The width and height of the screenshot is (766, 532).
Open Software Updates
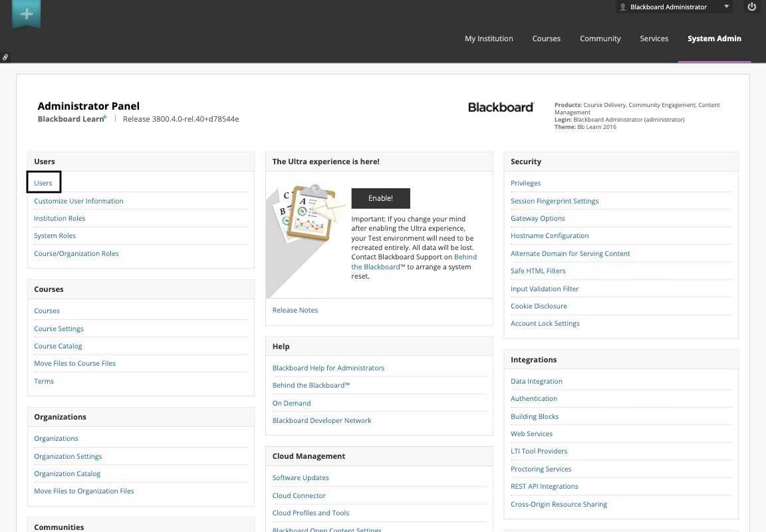301,477
